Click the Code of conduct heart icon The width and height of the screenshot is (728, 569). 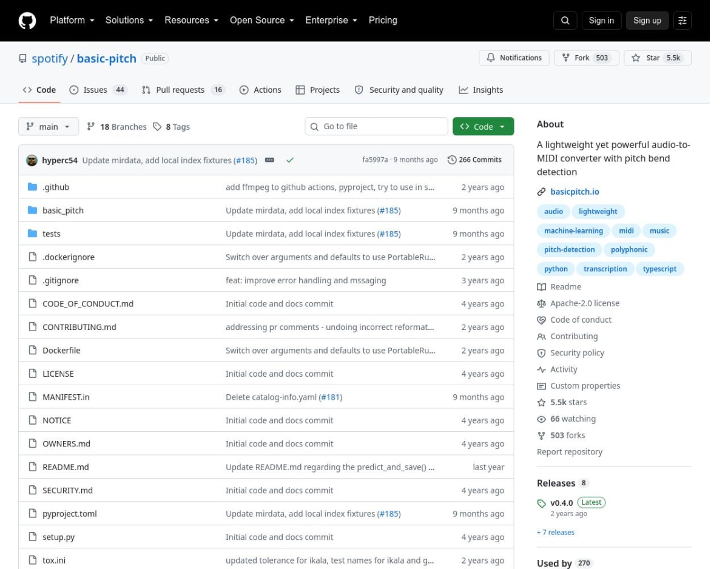pyautogui.click(x=541, y=320)
